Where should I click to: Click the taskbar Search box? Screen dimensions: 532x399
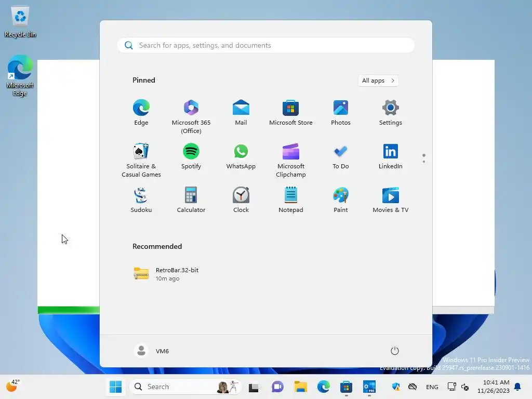click(x=185, y=387)
